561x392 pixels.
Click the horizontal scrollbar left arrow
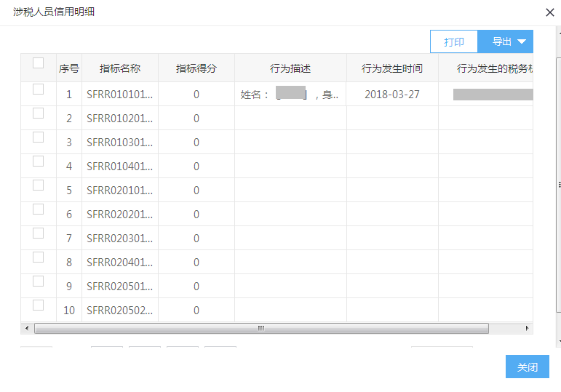pyautogui.click(x=28, y=329)
